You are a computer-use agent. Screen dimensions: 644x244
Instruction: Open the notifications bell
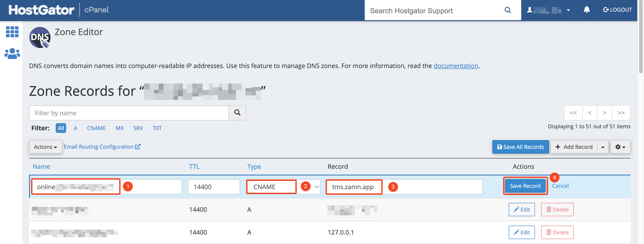(x=587, y=10)
